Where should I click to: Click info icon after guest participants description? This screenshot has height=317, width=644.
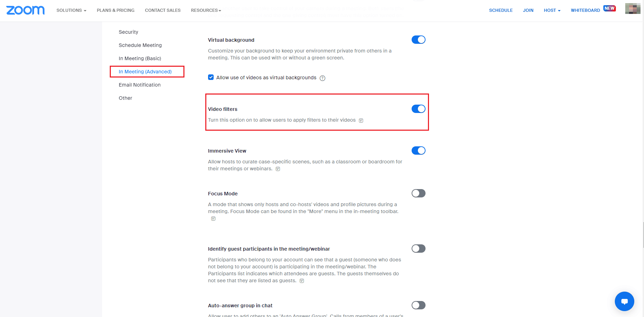pos(302,281)
